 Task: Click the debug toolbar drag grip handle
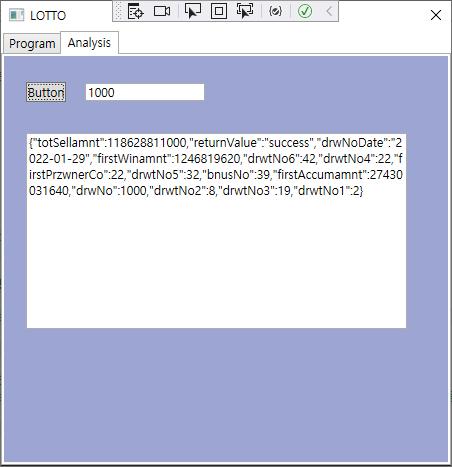pos(118,11)
